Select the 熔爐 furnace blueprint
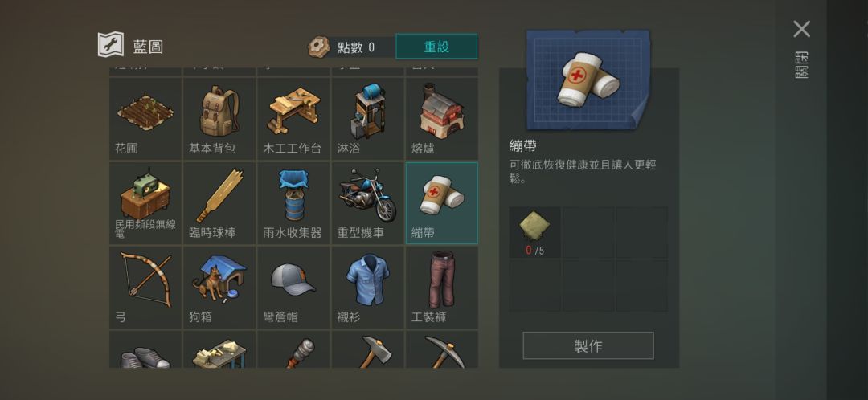 pos(442,118)
